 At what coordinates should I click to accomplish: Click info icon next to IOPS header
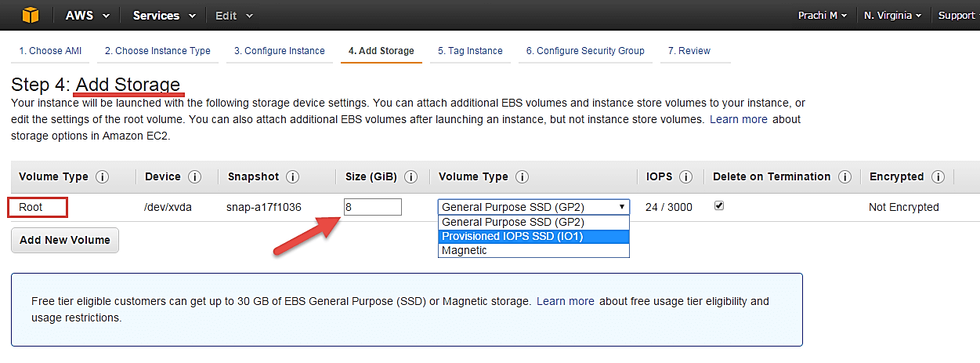685,177
